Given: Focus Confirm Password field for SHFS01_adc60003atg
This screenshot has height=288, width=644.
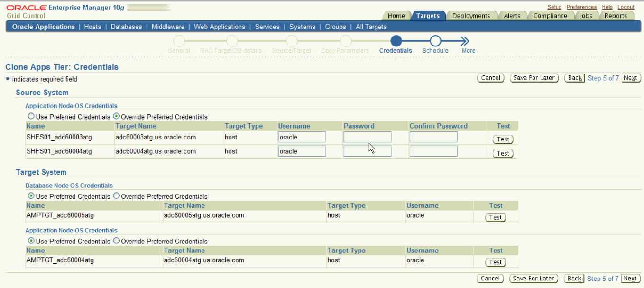Looking at the screenshot, I should click(x=433, y=137).
